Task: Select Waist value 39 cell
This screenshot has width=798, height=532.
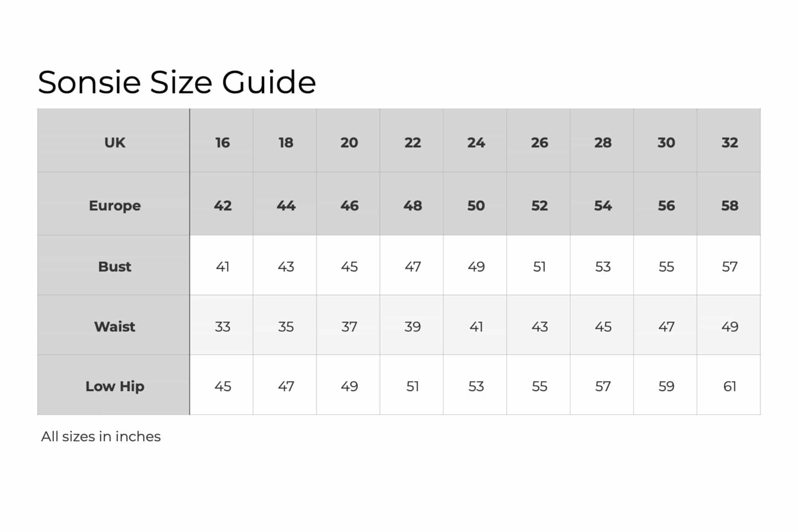Action: pyautogui.click(x=413, y=326)
